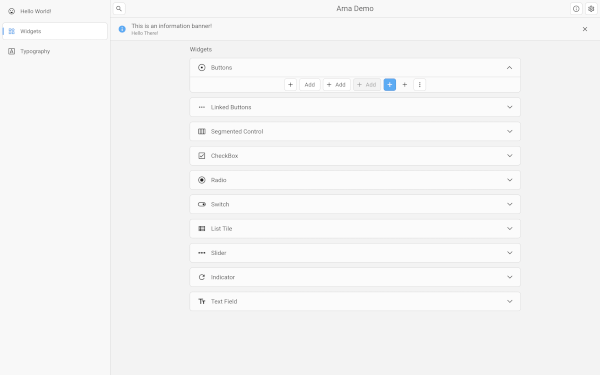600x375 pixels.
Task: Expand the List Tile section chevron
Action: (509, 228)
